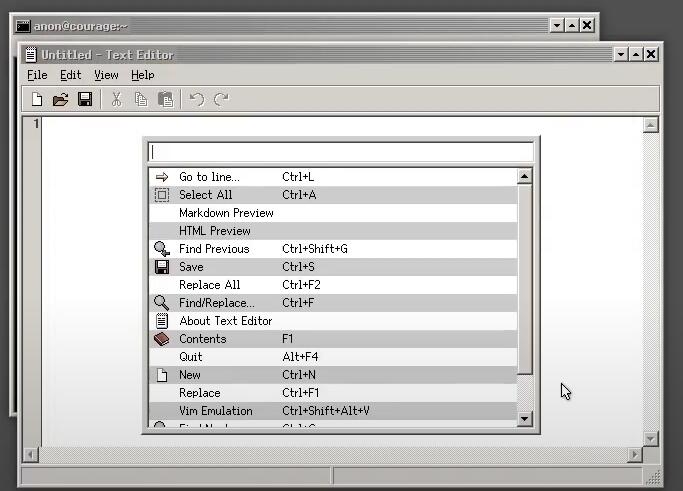This screenshot has width=683, height=491.
Task: Click the Undo arrow toolbar icon
Action: 197,99
